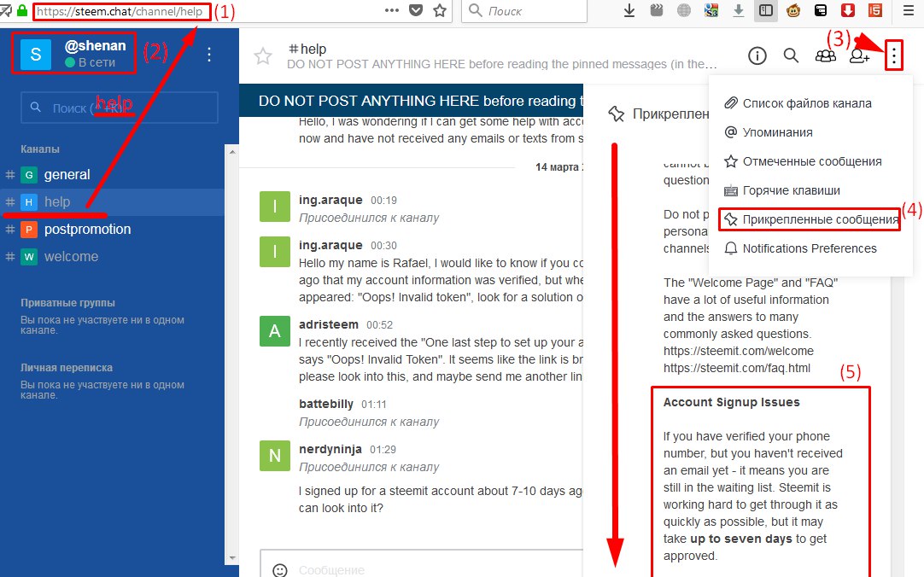Click the @shenan avatar

(x=36, y=54)
